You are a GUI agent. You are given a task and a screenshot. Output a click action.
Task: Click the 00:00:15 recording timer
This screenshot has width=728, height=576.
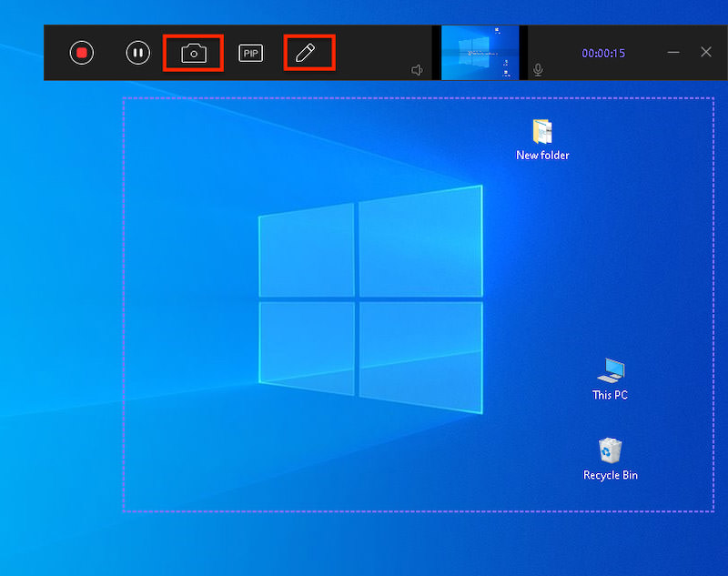coord(603,54)
